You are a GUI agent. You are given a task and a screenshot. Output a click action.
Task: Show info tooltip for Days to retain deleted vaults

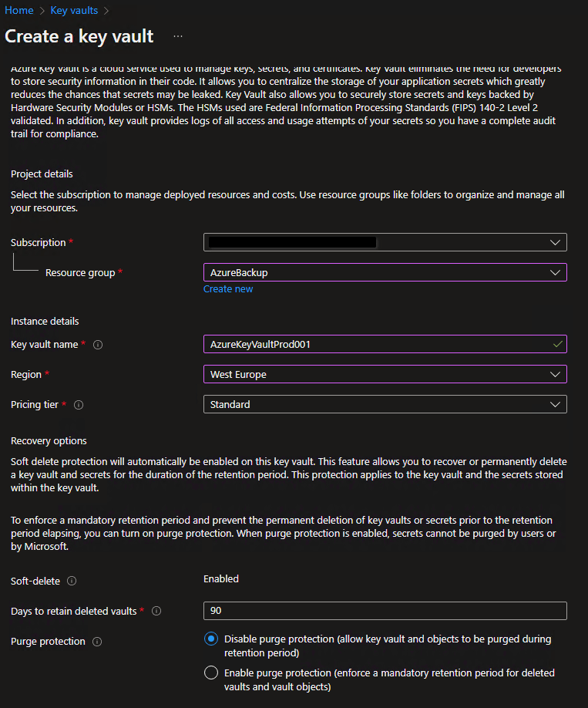tap(156, 611)
